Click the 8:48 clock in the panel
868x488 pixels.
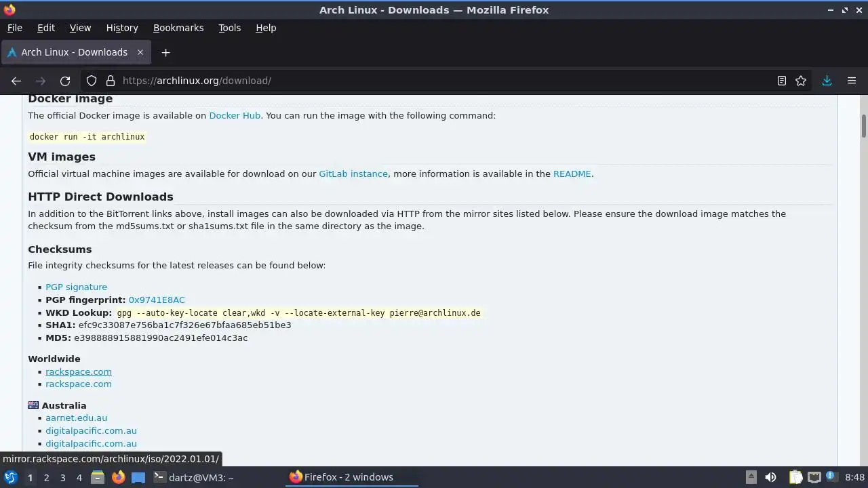click(x=854, y=477)
